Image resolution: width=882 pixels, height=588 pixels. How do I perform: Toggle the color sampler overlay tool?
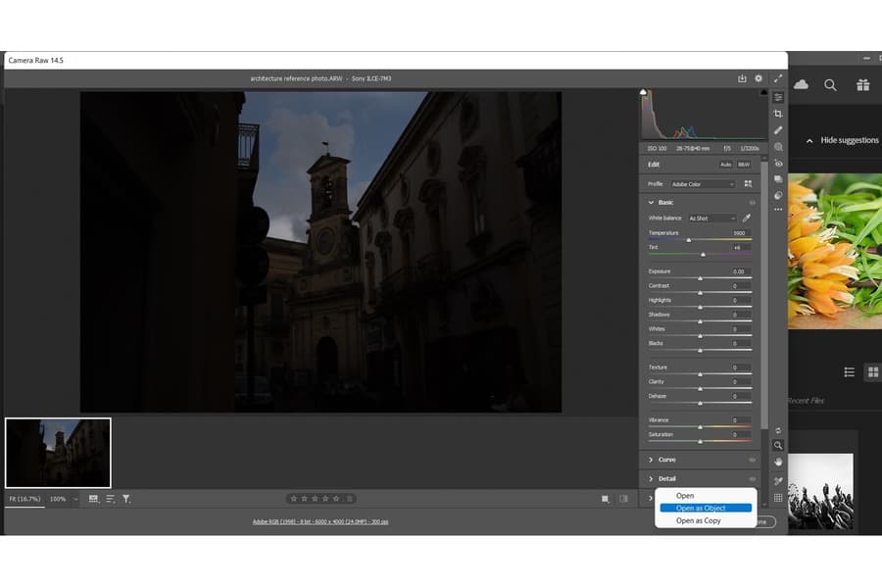point(778,481)
